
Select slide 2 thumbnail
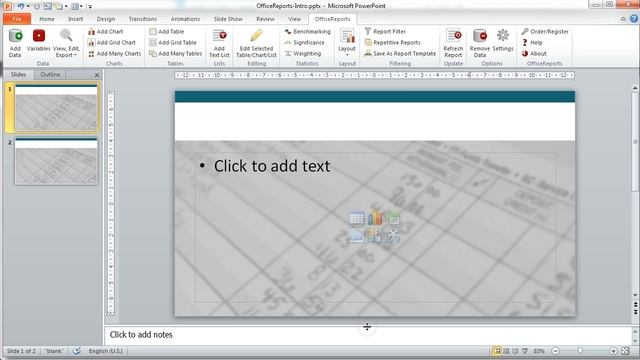56,161
